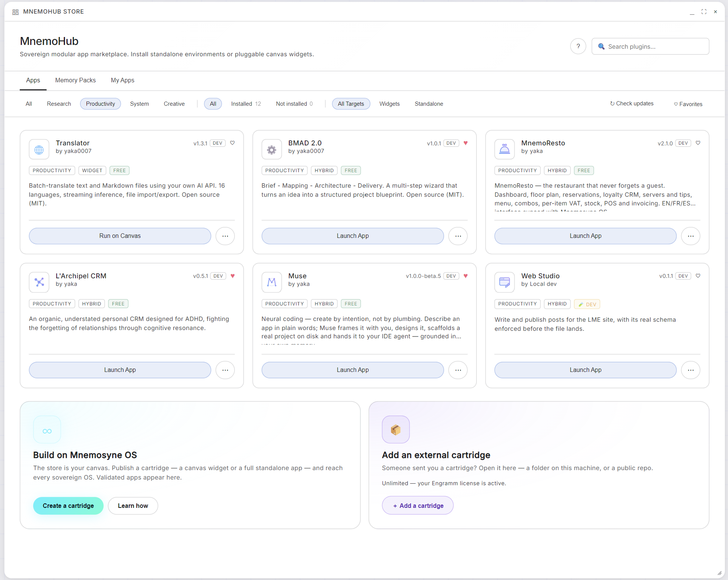Click the Muse app logo icon
The width and height of the screenshot is (728, 580).
coord(271,282)
